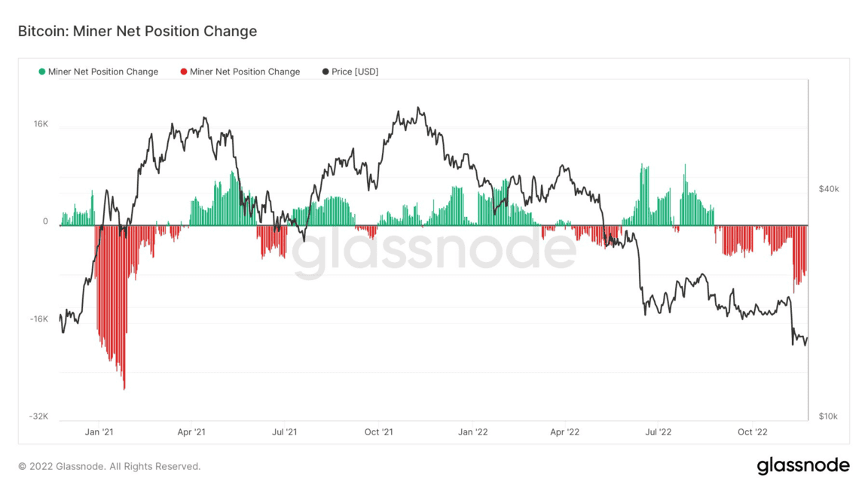Screen dimensions: 868x488
Task: Click the 16K left axis label
Action: 40,124
